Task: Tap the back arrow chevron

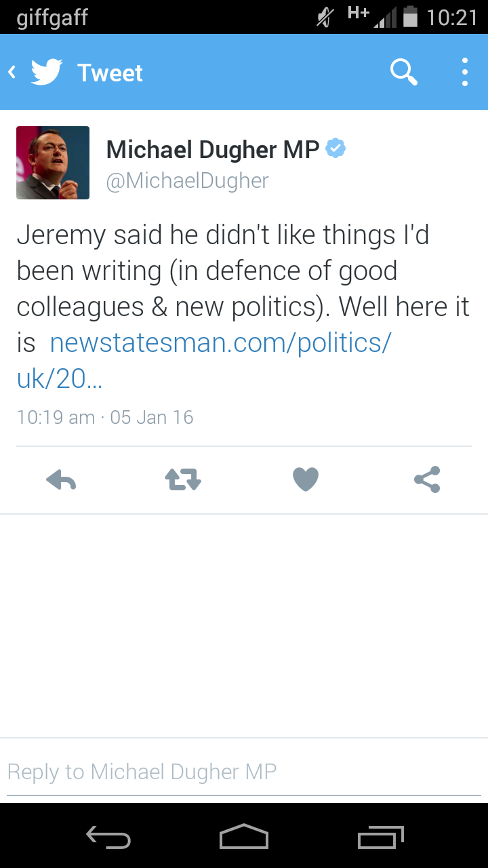Action: 12,72
